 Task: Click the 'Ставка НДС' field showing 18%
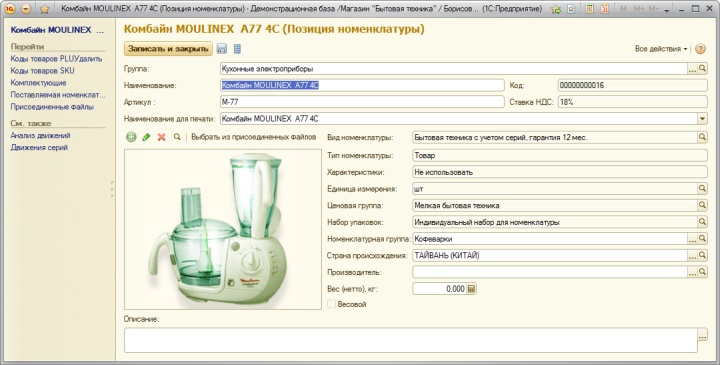pyautogui.click(x=633, y=102)
